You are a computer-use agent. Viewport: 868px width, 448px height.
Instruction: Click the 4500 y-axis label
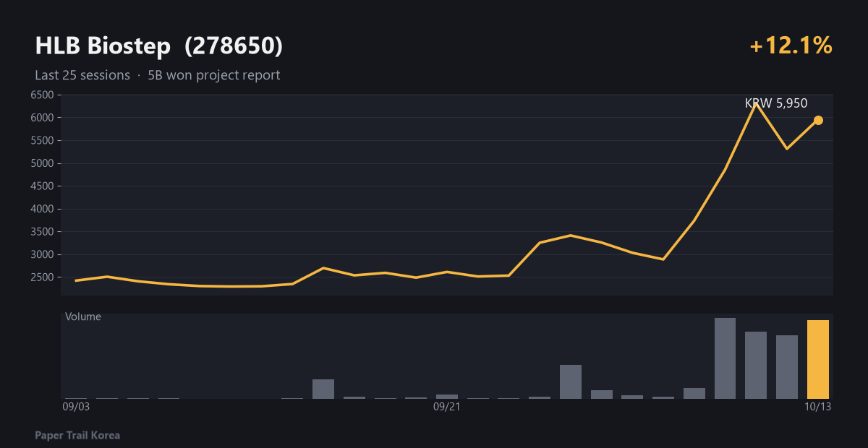click(x=43, y=186)
